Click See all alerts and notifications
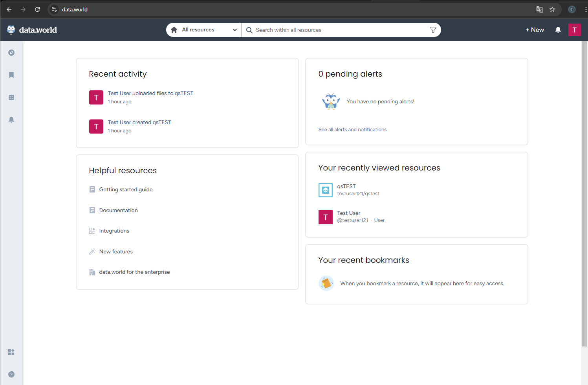 352,130
